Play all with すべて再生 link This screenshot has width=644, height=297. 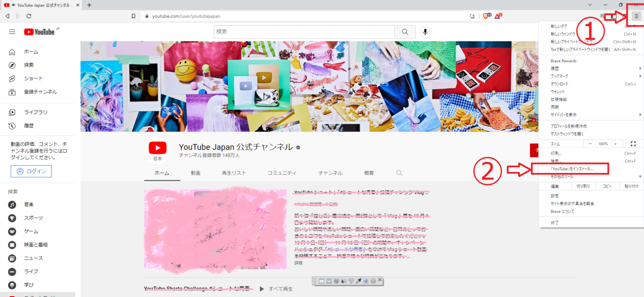tap(276, 289)
